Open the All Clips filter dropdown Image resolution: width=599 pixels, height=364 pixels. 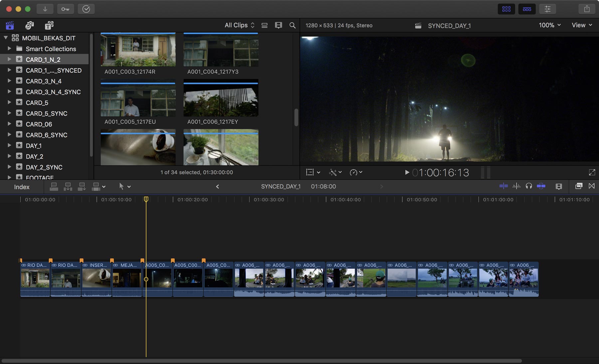(240, 25)
